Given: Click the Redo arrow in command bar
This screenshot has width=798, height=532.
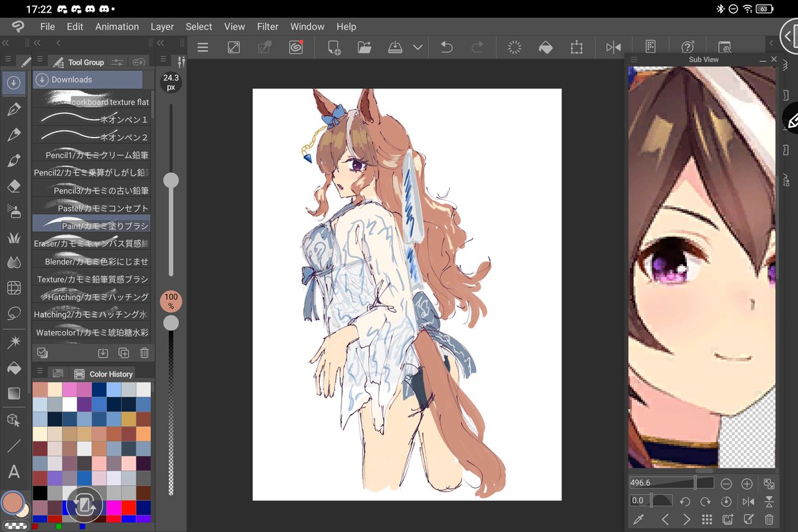Looking at the screenshot, I should (477, 47).
